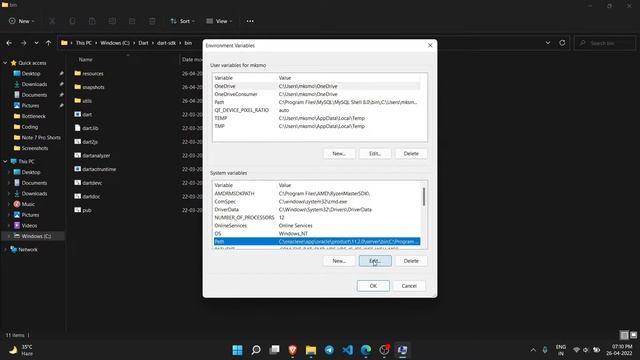Open taskbar Search magnifier

[x=256, y=350]
